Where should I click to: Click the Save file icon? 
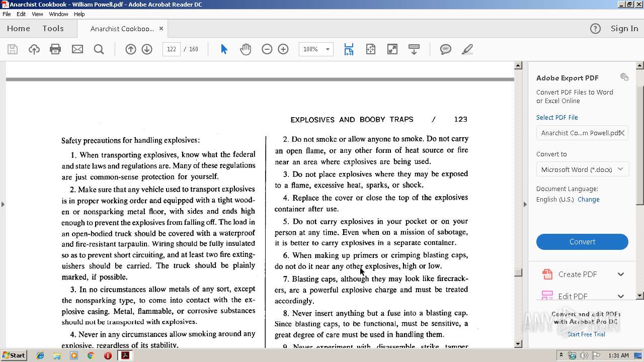pos(13,49)
